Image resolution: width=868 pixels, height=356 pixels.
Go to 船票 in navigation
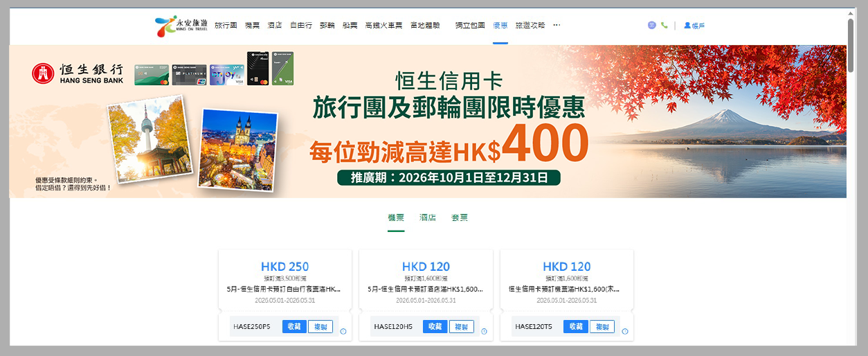(350, 25)
